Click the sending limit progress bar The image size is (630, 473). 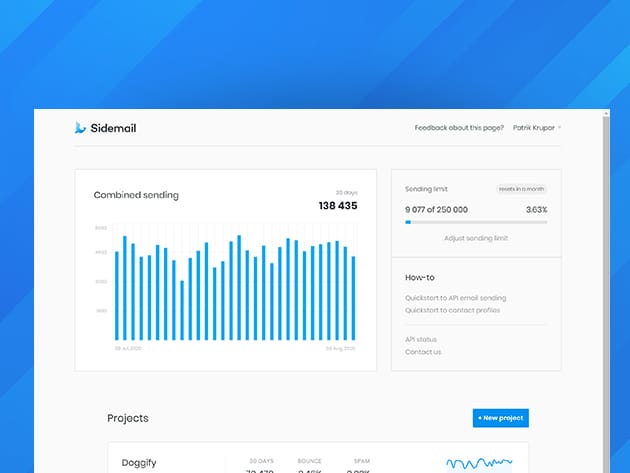476,222
